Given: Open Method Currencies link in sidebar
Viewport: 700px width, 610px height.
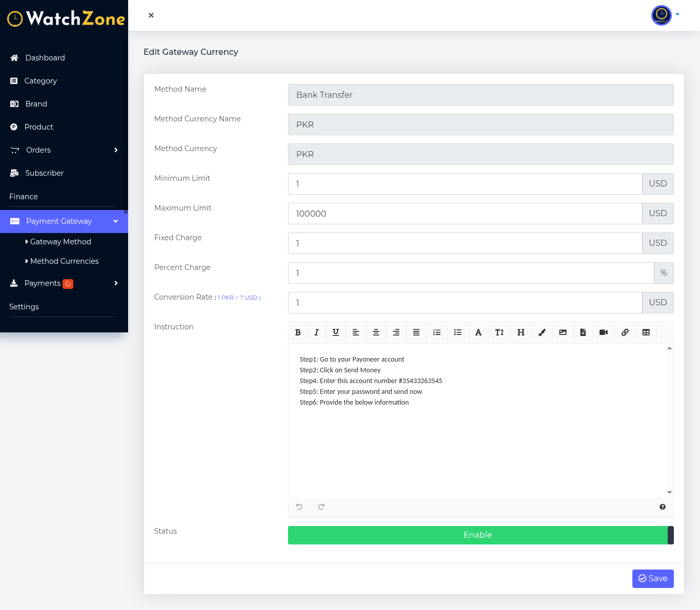Looking at the screenshot, I should click(64, 261).
